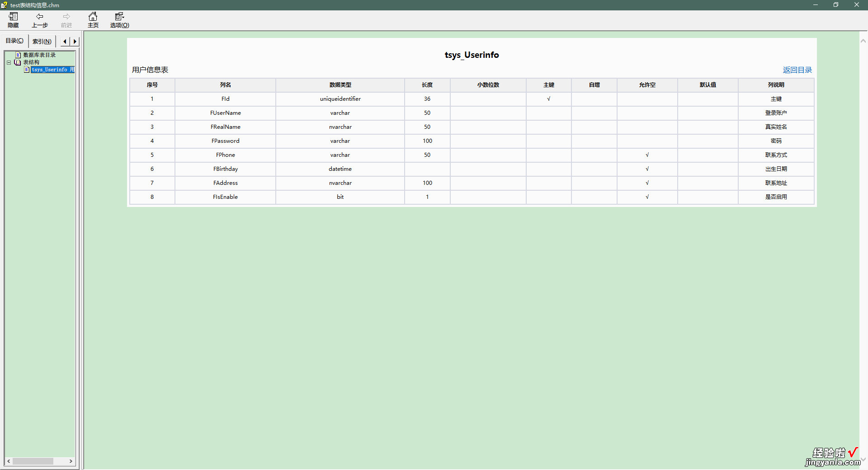This screenshot has width=868, height=470.
Task: Click the bit data type cell
Action: (340, 197)
